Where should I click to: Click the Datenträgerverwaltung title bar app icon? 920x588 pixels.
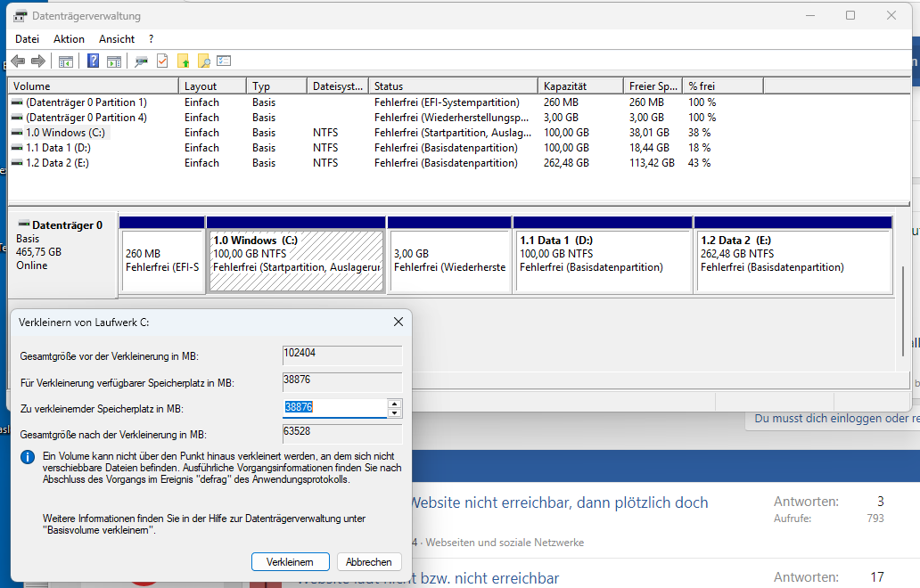coord(20,16)
